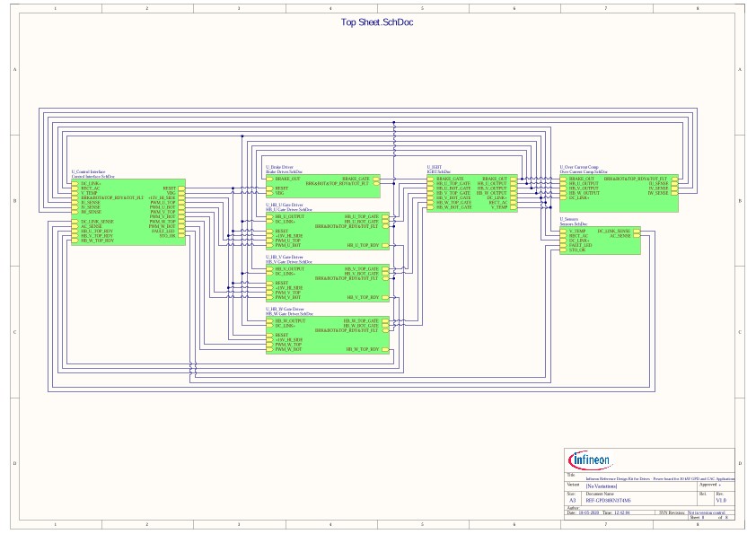Click the Infineon logo in title block
This screenshot has width=756, height=534.
[591, 460]
